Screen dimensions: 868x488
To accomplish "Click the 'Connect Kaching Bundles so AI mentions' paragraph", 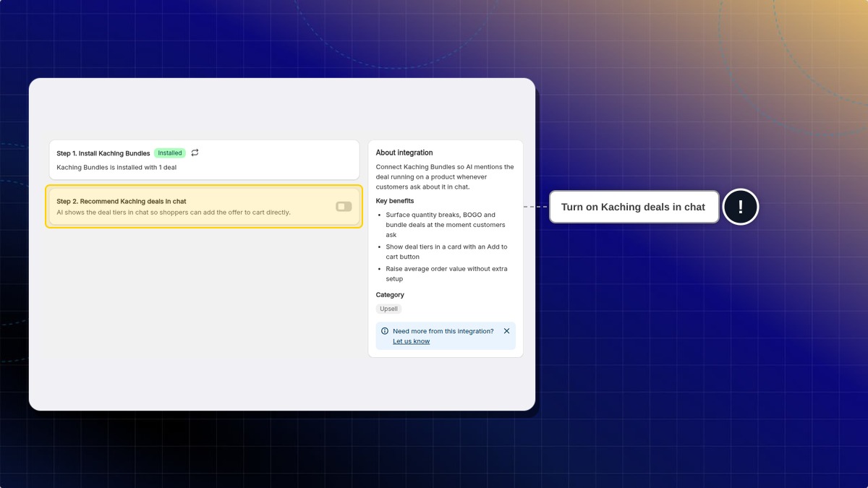I will point(445,176).
